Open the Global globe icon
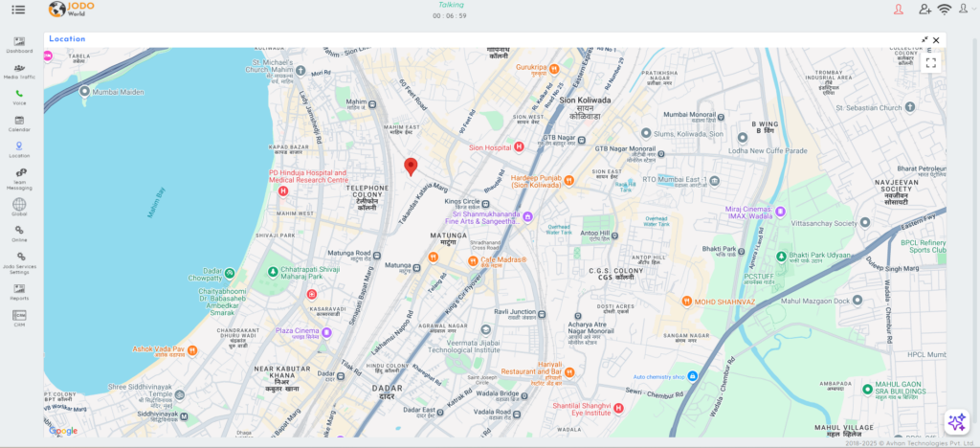980x448 pixels. click(x=19, y=208)
